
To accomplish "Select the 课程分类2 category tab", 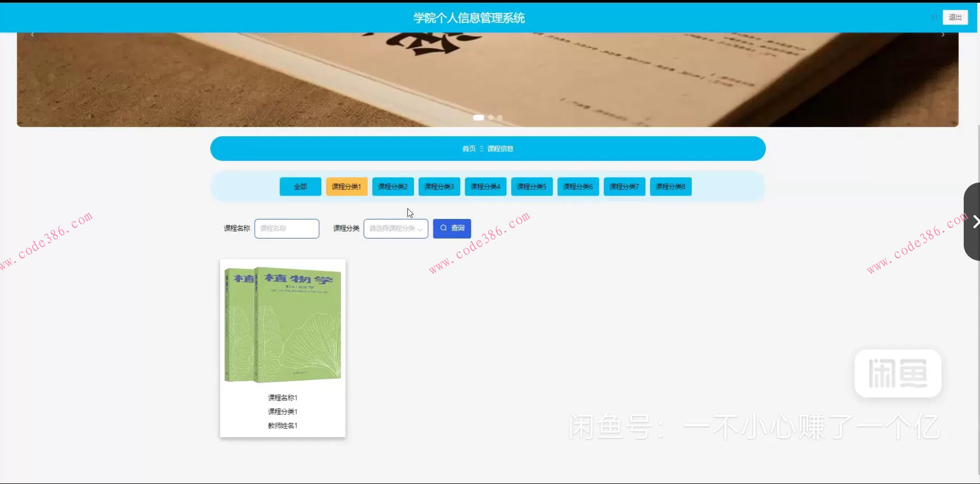I will click(393, 186).
